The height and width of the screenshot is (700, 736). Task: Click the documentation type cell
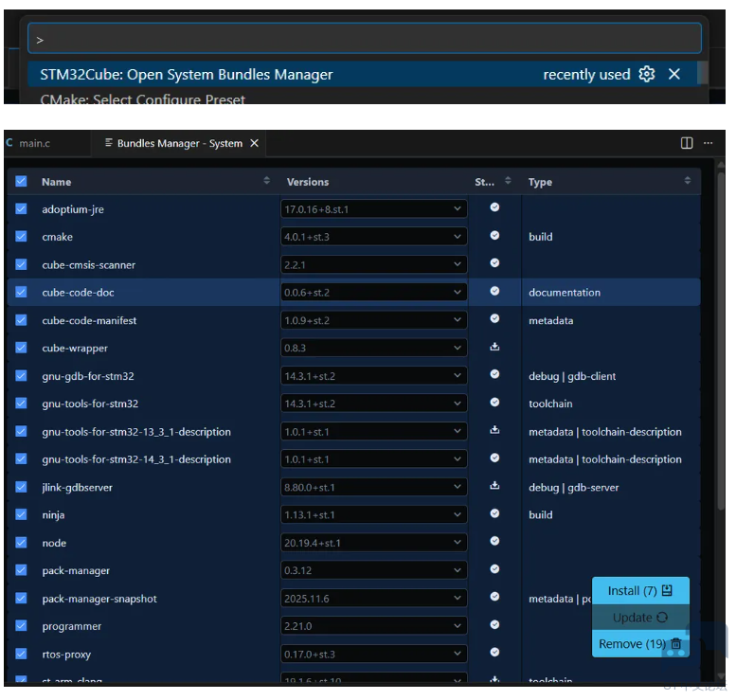tap(565, 293)
